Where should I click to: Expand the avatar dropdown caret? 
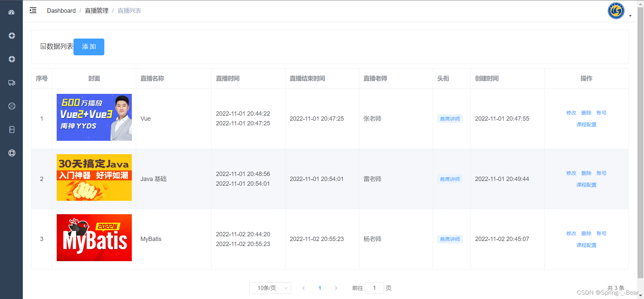630,16
